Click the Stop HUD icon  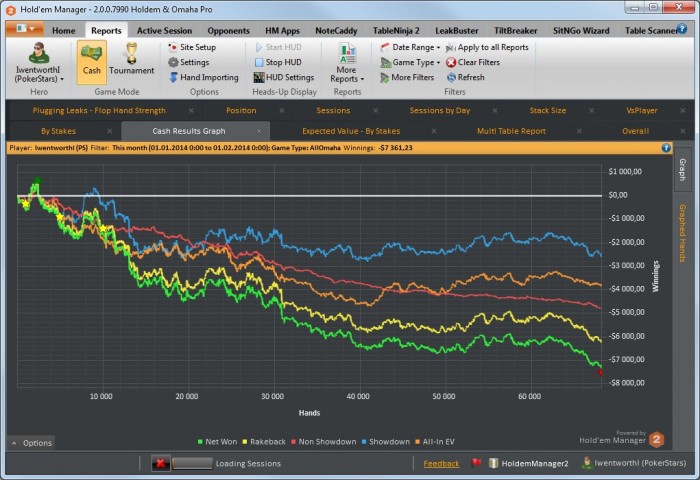(x=259, y=62)
